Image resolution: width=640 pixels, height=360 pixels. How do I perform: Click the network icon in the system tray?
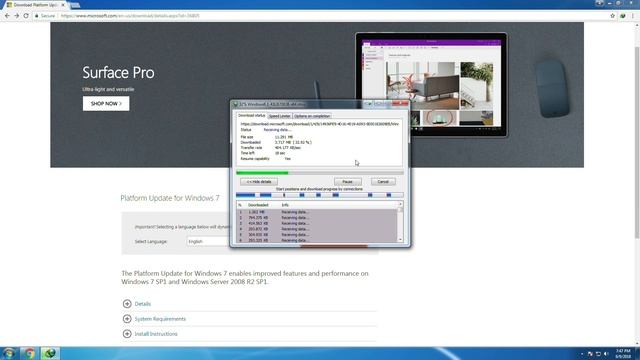coord(598,354)
